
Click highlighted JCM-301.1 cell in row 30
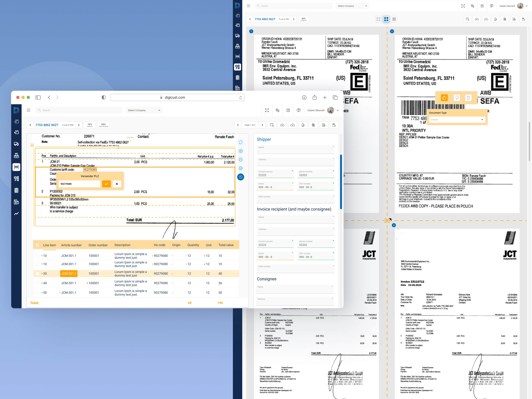(69, 273)
